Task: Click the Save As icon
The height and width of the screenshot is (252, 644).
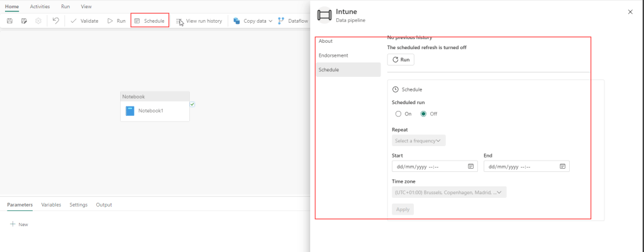Action: pos(24,21)
